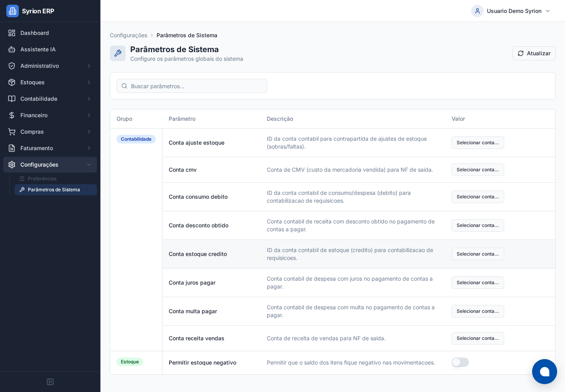Open Selecionar conta for Conta cmv
This screenshot has height=392, width=565.
click(x=478, y=170)
